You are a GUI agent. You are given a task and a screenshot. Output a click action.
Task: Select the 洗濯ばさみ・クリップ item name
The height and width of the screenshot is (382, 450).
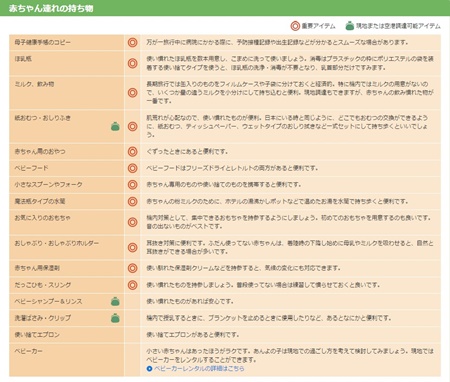pyautogui.click(x=43, y=318)
